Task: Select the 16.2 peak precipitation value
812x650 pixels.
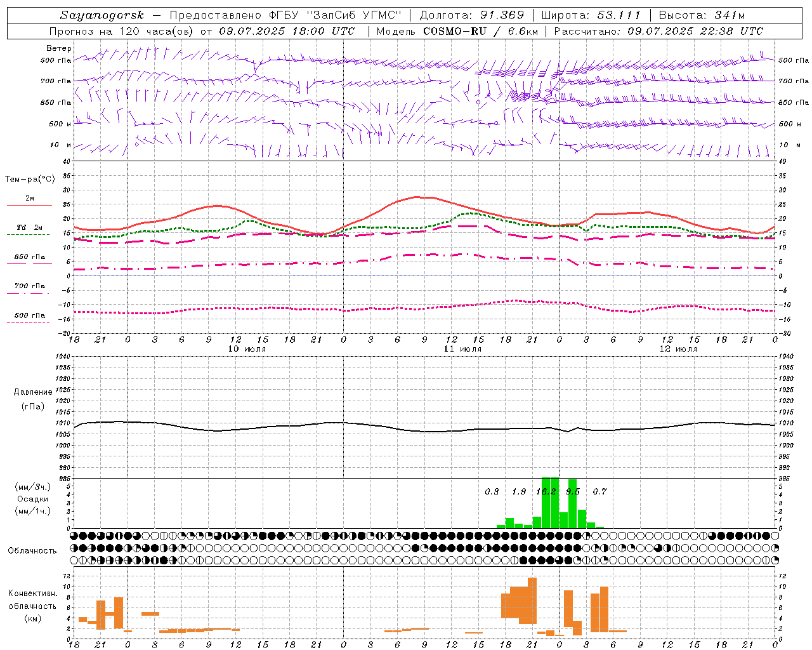Action: click(546, 491)
